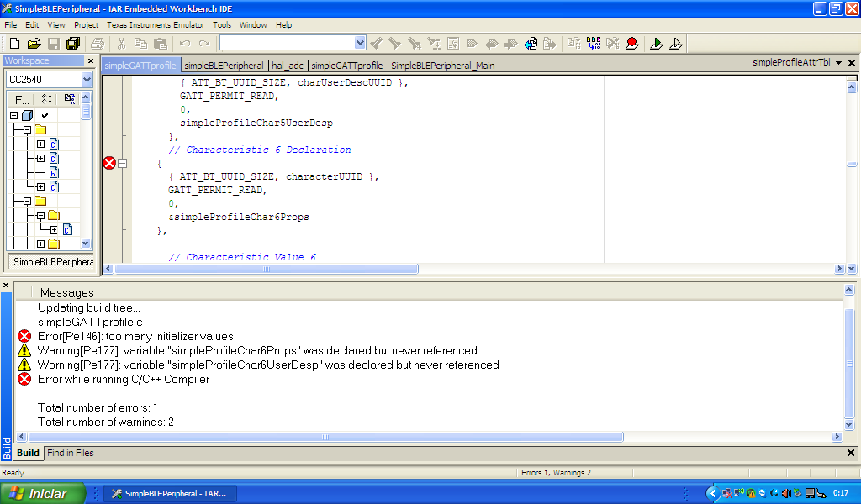Select the Error[Pe146] too many initializer message

(135, 336)
